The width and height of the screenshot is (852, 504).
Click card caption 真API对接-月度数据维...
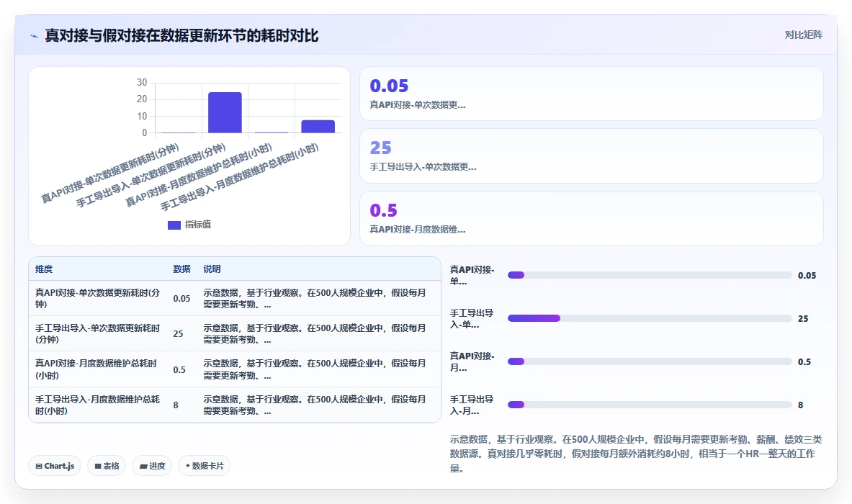(417, 229)
